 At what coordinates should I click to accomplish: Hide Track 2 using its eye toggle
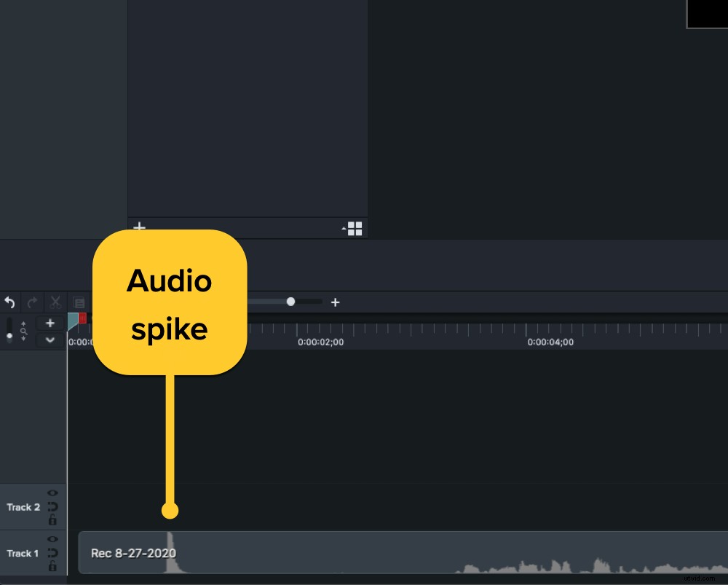[52, 493]
